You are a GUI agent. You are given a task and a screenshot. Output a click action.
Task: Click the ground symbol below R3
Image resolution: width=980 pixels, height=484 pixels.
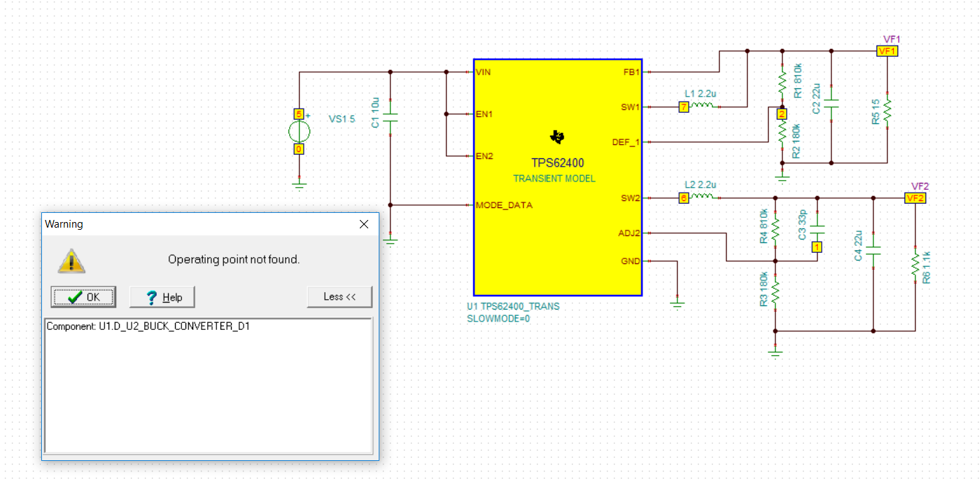pyautogui.click(x=775, y=352)
